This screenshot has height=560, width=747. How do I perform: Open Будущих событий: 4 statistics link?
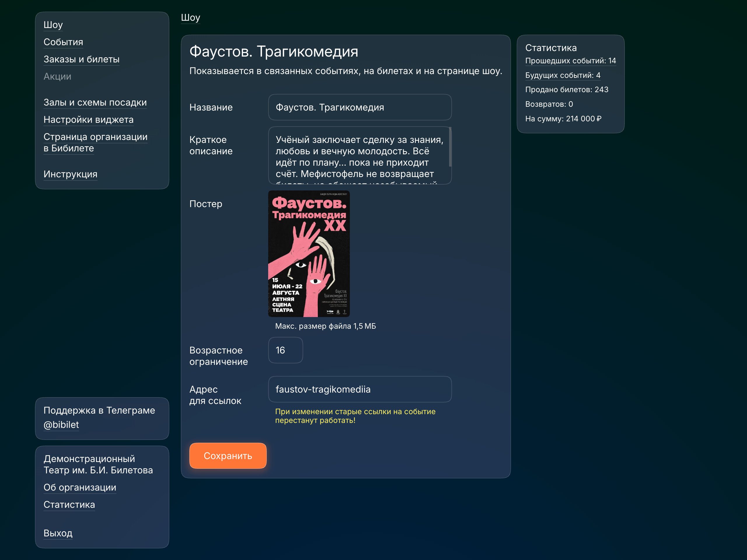tap(563, 76)
